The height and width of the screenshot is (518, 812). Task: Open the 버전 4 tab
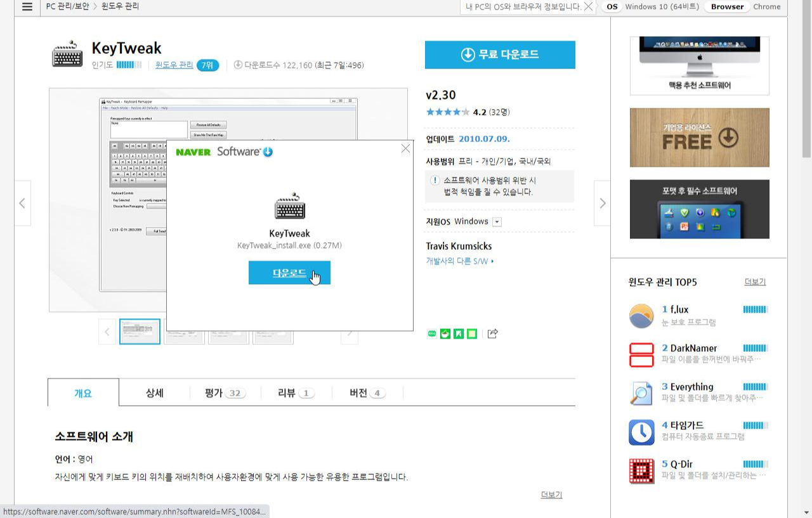point(367,392)
